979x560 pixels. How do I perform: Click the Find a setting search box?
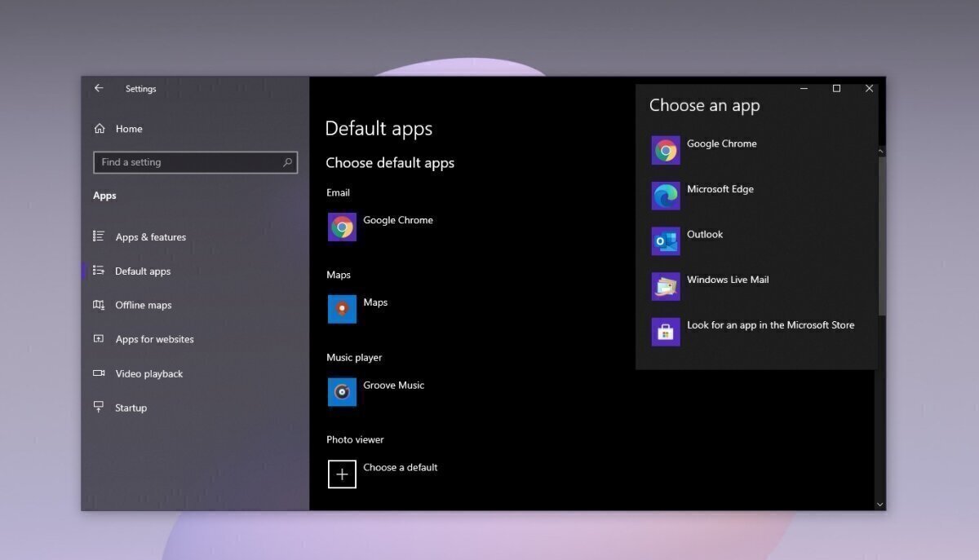point(188,162)
